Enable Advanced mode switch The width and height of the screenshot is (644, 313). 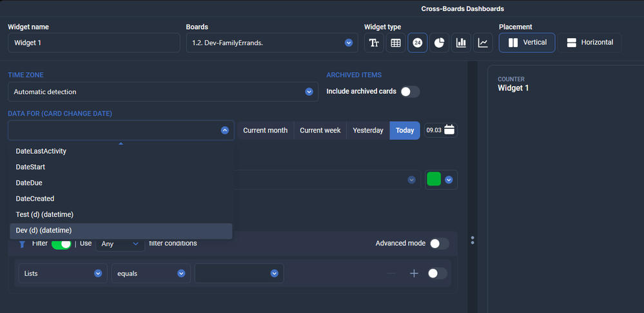coord(440,243)
